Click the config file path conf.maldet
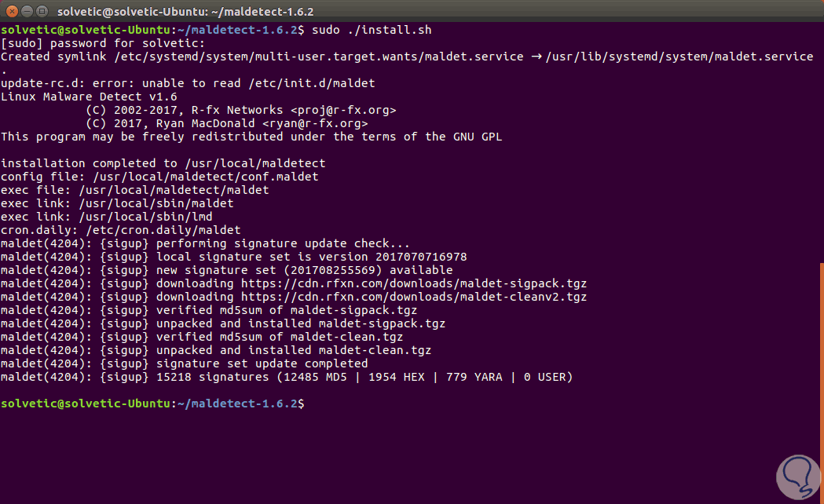This screenshot has height=504, width=824. tap(198, 177)
